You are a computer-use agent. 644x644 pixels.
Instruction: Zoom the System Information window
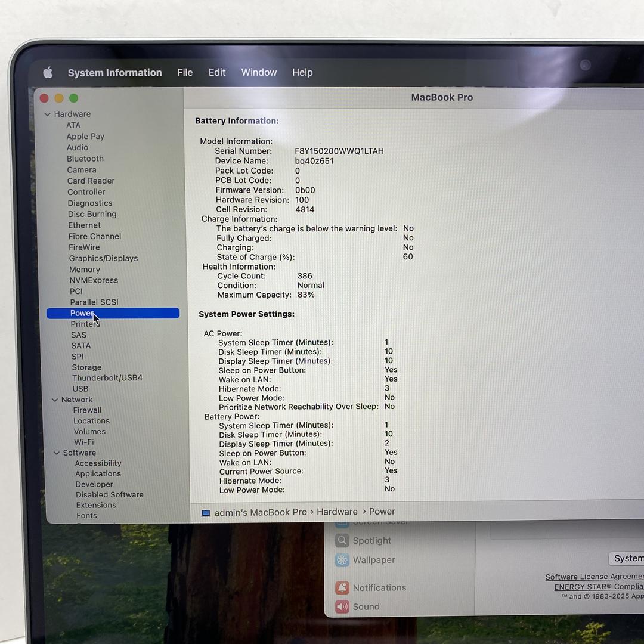tap(73, 98)
